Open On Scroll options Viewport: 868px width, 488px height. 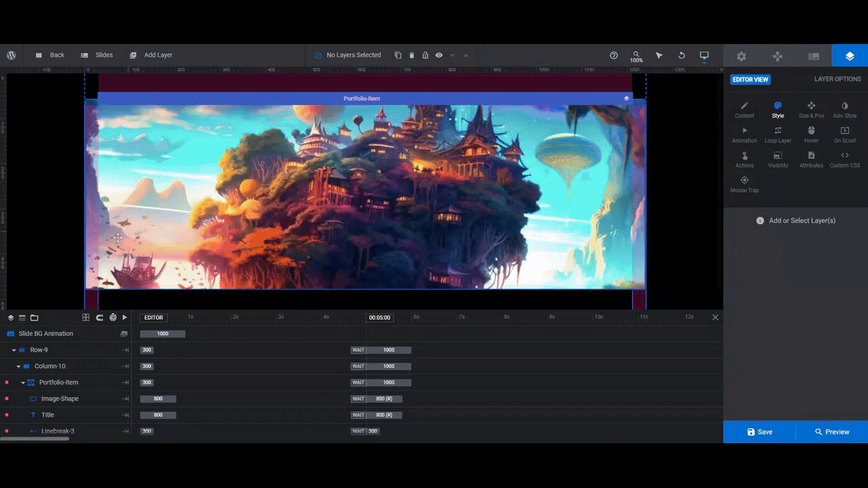(845, 135)
